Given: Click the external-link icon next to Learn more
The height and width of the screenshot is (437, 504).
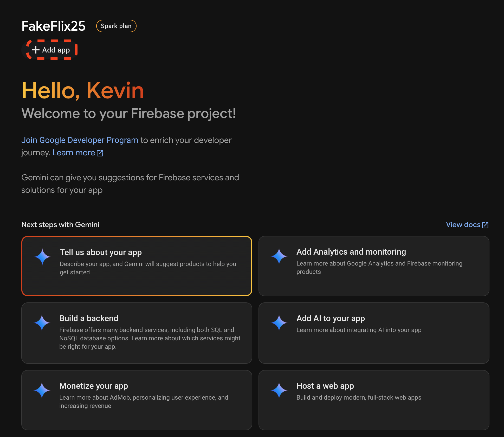Looking at the screenshot, I should point(100,153).
